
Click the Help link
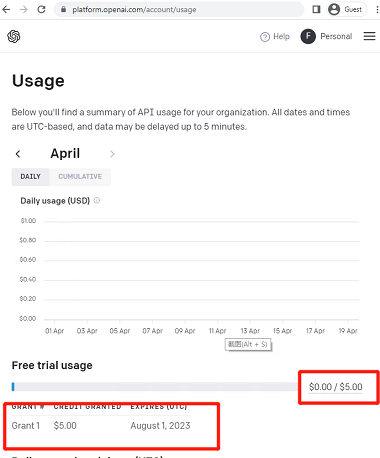coord(281,36)
